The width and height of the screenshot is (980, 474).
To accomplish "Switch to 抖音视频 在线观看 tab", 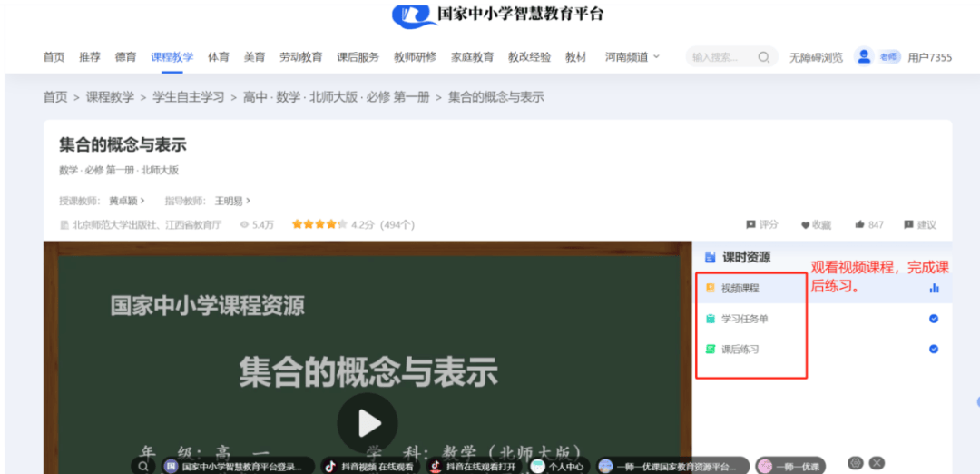I will (x=370, y=467).
